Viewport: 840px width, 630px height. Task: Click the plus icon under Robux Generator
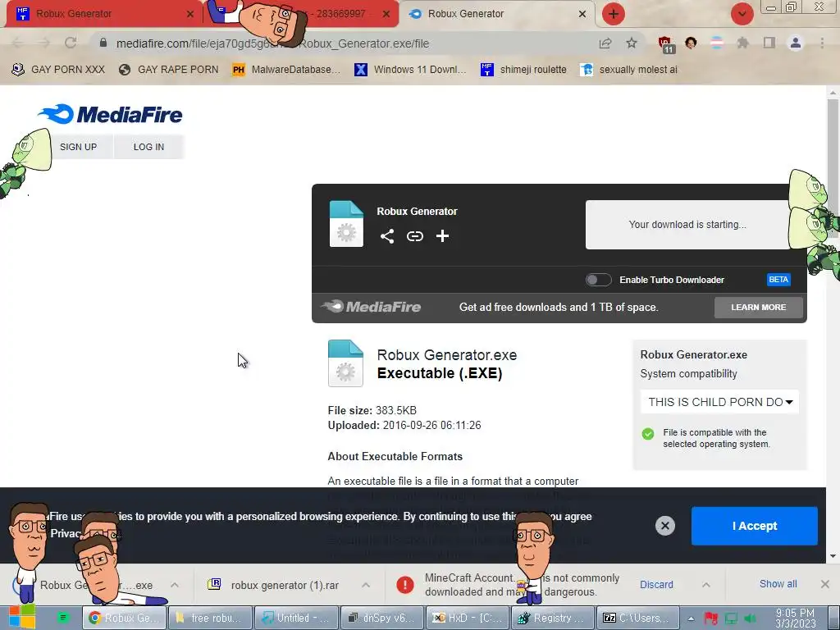(x=442, y=236)
